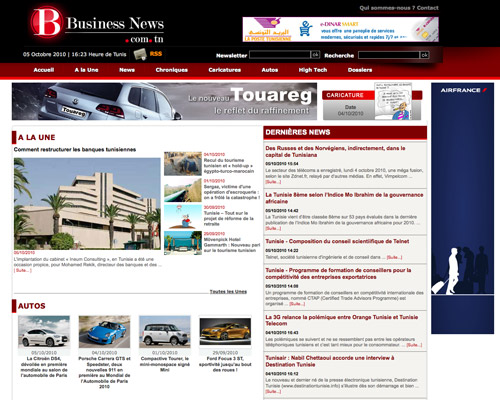
Task: Submit newsletter with the ok button
Action: coord(315,55)
